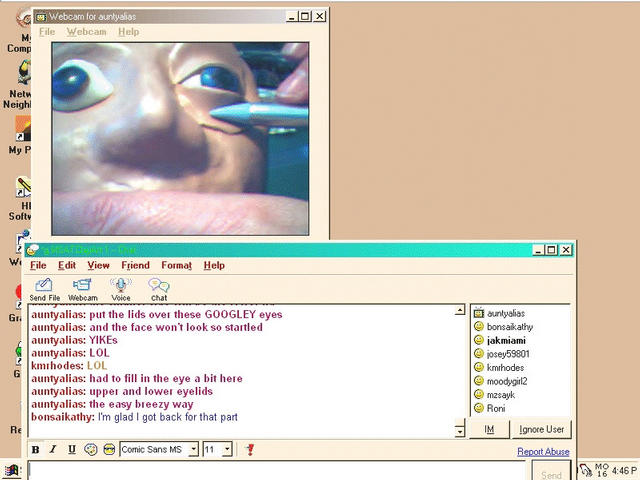The height and width of the screenshot is (480, 640).
Task: Click the message text input field
Action: 277,471
